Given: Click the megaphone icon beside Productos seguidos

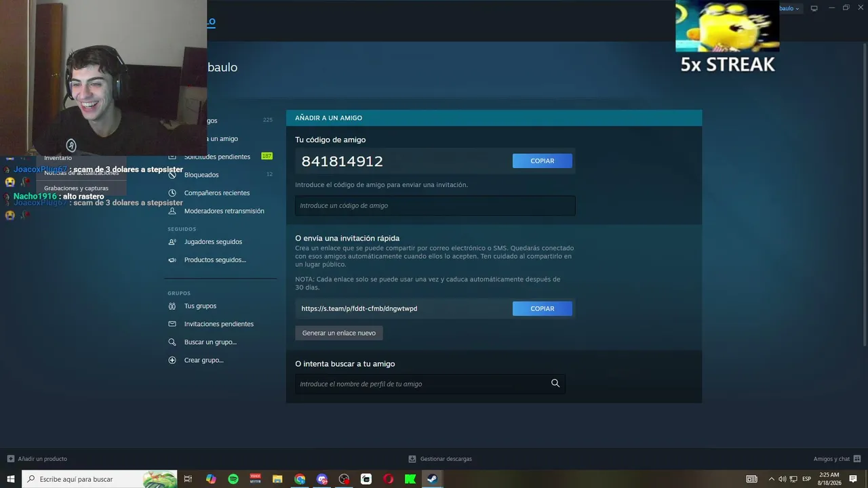Looking at the screenshot, I should click(172, 260).
